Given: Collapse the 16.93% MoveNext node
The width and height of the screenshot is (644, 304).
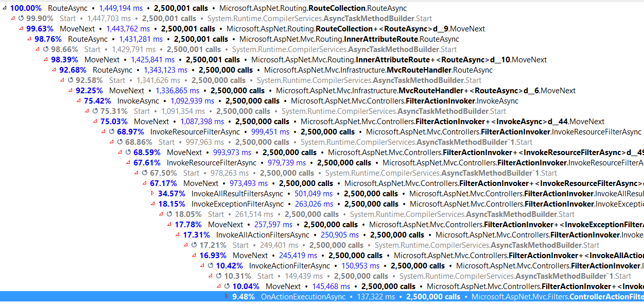Looking at the screenshot, I should point(194,256).
